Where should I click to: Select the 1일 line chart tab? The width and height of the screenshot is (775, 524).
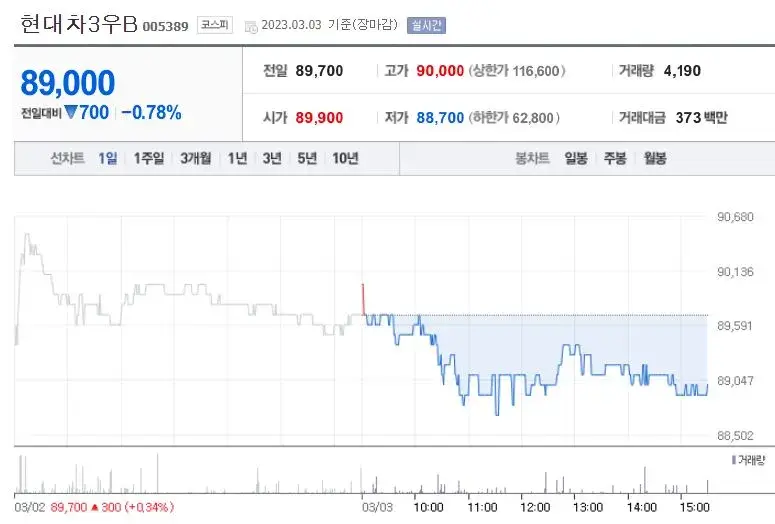click(x=107, y=158)
